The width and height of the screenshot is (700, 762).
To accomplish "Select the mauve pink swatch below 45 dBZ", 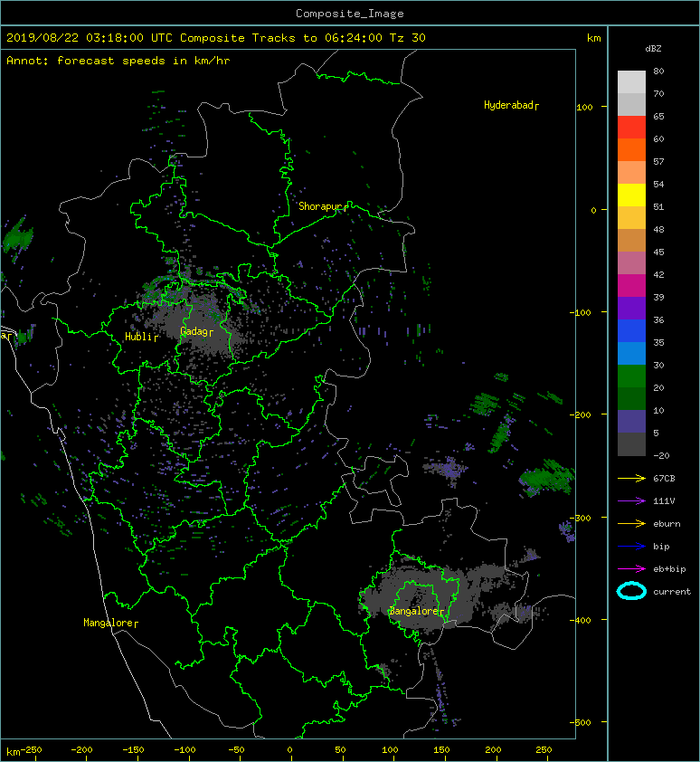I will 631,263.
